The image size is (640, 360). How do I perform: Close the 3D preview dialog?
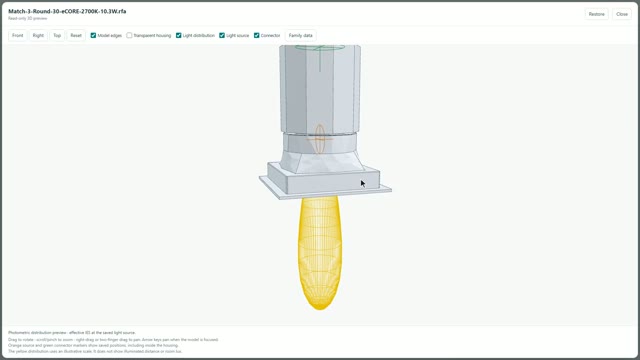pyautogui.click(x=622, y=14)
